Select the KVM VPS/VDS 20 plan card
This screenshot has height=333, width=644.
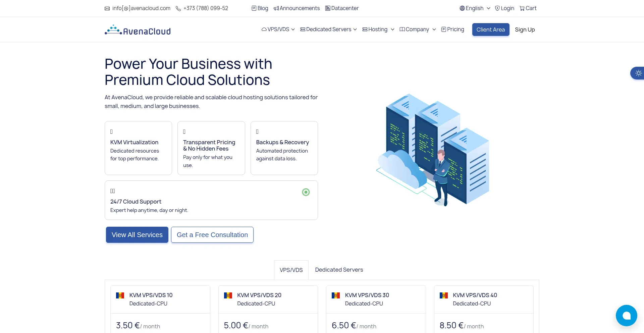tap(268, 299)
